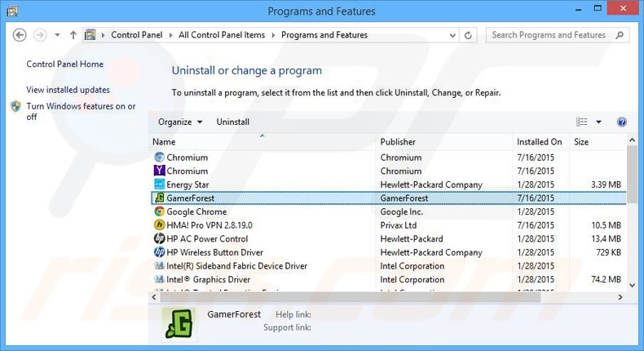Refresh the Programs and Features list
Image resolution: width=644 pixels, height=351 pixels.
tap(468, 35)
